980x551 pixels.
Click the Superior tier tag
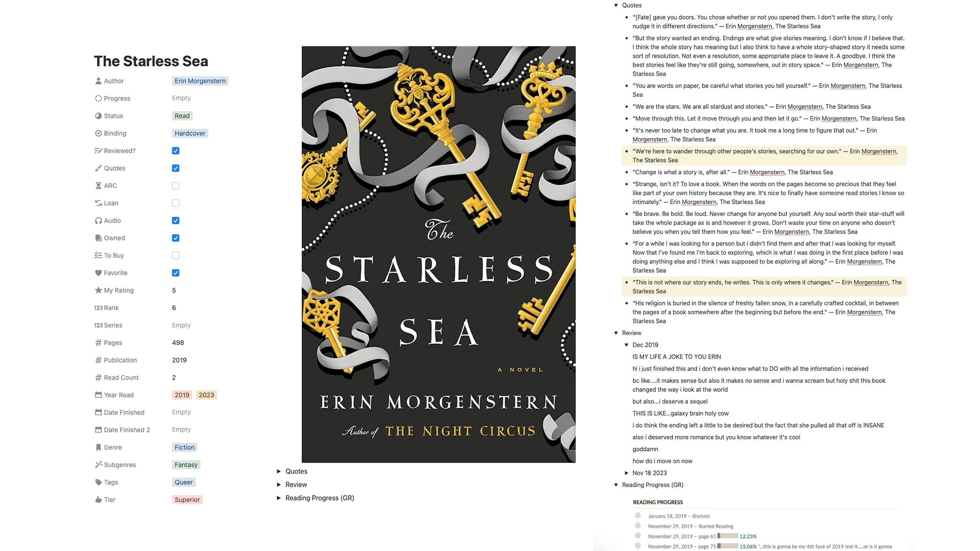[187, 500]
